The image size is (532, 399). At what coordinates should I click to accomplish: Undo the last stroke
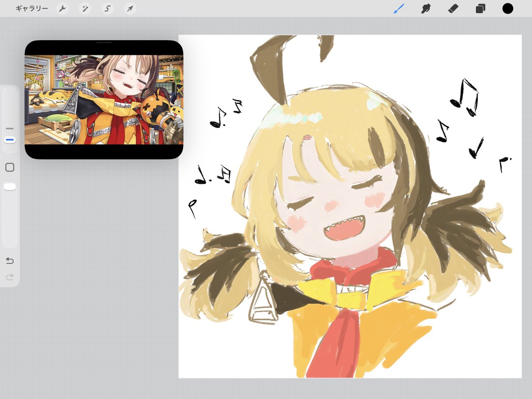point(10,261)
